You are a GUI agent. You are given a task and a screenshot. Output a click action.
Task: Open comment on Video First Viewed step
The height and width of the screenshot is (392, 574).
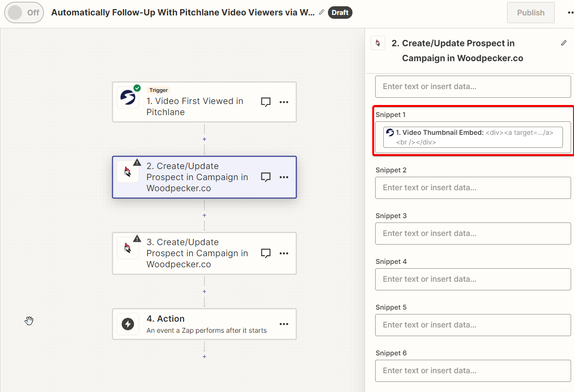(x=266, y=102)
